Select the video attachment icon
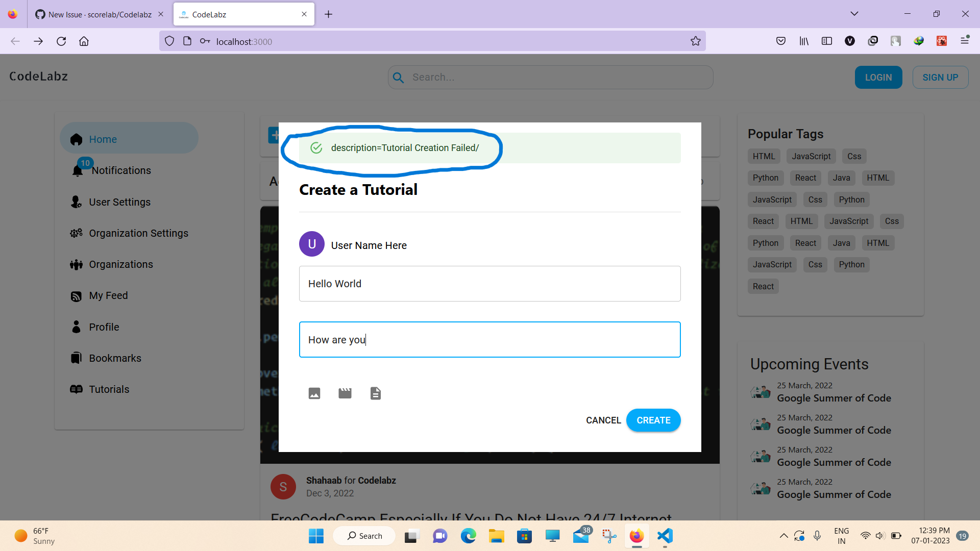 pyautogui.click(x=345, y=393)
